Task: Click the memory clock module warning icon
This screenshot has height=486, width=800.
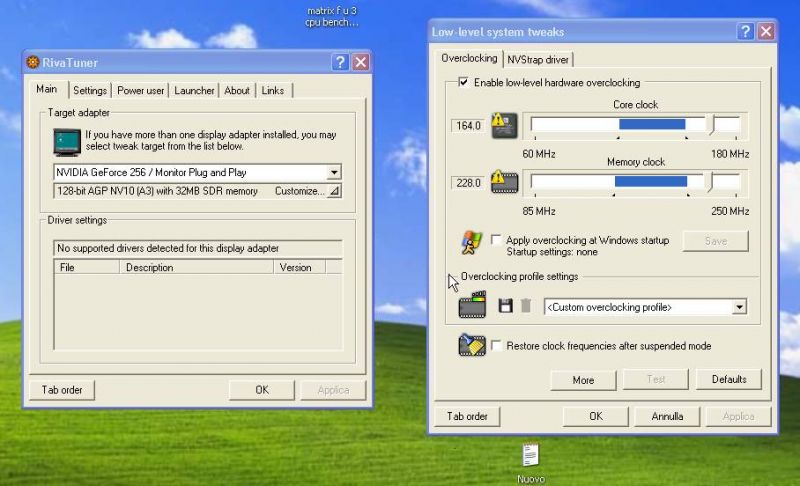Action: tap(504, 182)
